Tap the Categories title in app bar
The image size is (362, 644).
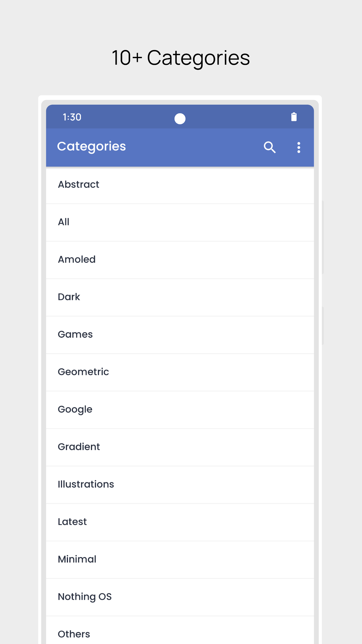point(92,147)
